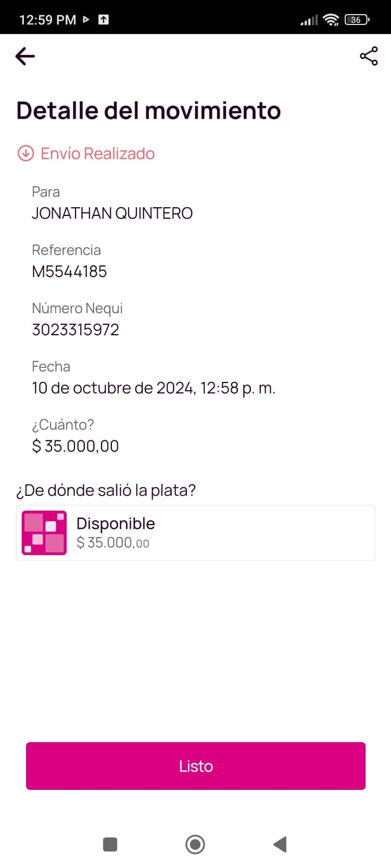The image size is (391, 868).
Task: Tap the amount $ 35.000,00 under ¿Cuánto?
Action: pos(75,446)
